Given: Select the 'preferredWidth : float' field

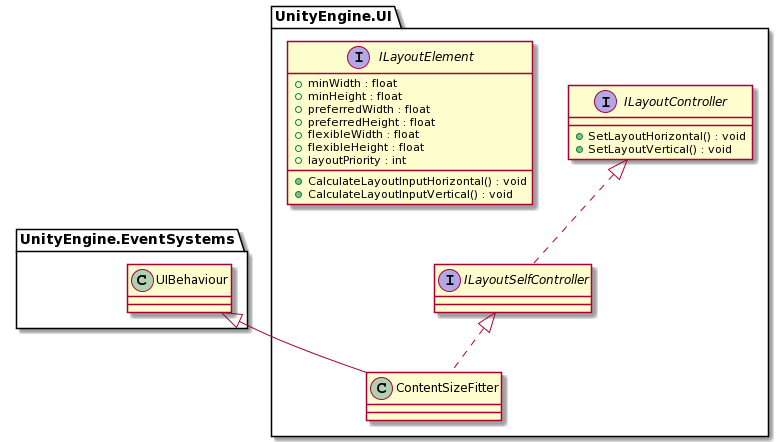Looking at the screenshot, I should [369, 110].
